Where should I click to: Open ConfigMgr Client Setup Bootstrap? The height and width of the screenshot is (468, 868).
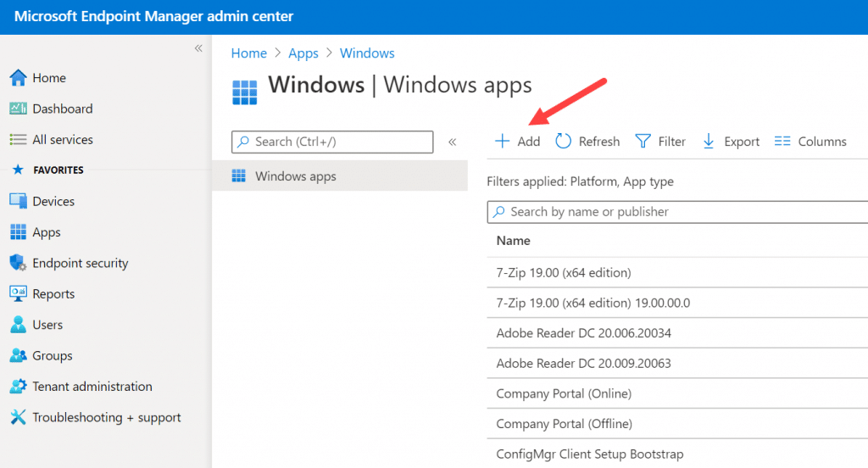click(x=590, y=454)
